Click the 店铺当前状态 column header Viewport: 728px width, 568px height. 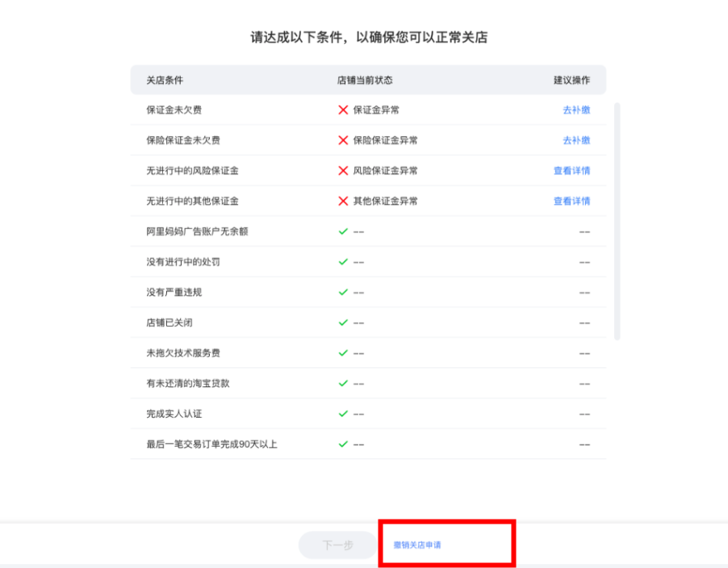click(365, 81)
